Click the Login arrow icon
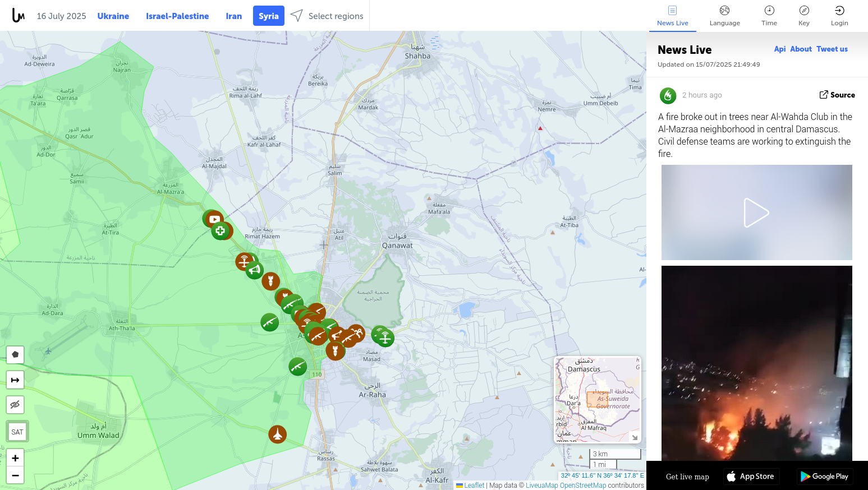Screen dimensions: 868x490 [839, 10]
